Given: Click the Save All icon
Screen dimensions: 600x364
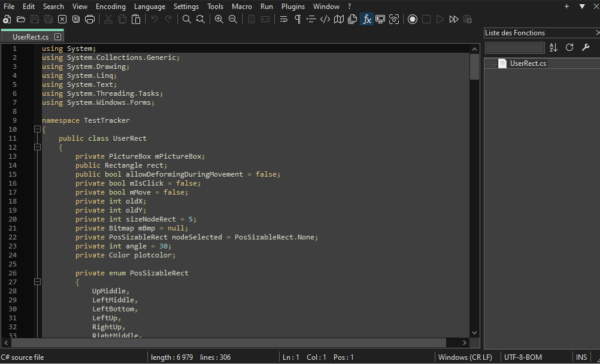Looking at the screenshot, I should tap(49, 19).
